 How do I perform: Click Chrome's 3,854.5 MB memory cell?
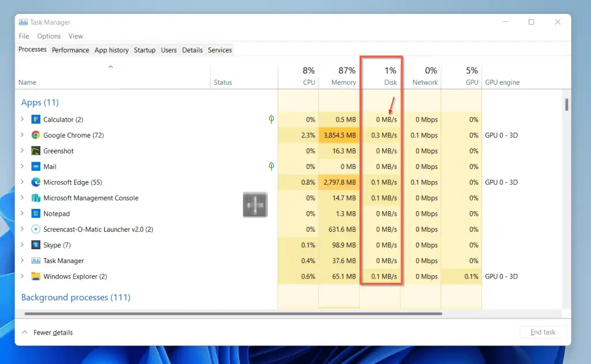coord(339,136)
